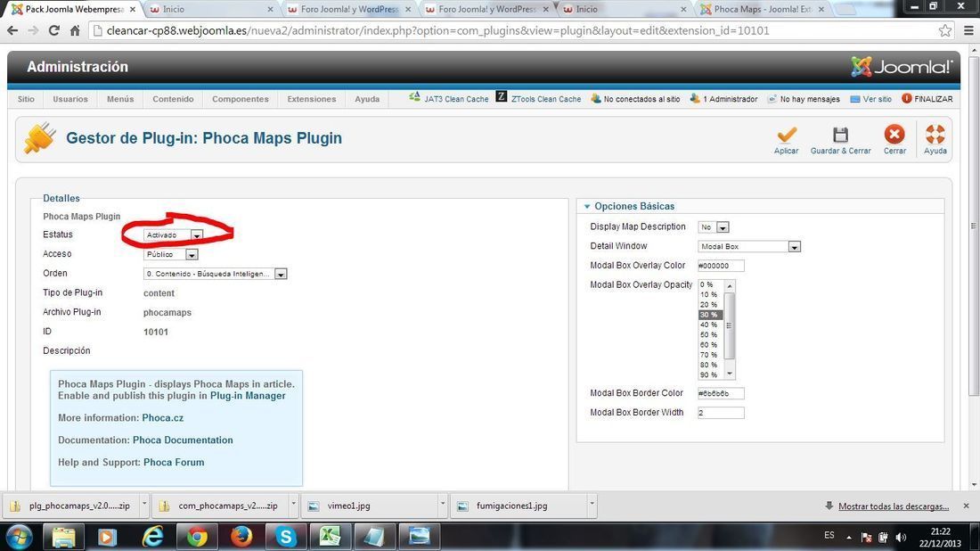Click the Modal Box Overlay Color field
The height and width of the screenshot is (551, 980).
[x=721, y=266]
